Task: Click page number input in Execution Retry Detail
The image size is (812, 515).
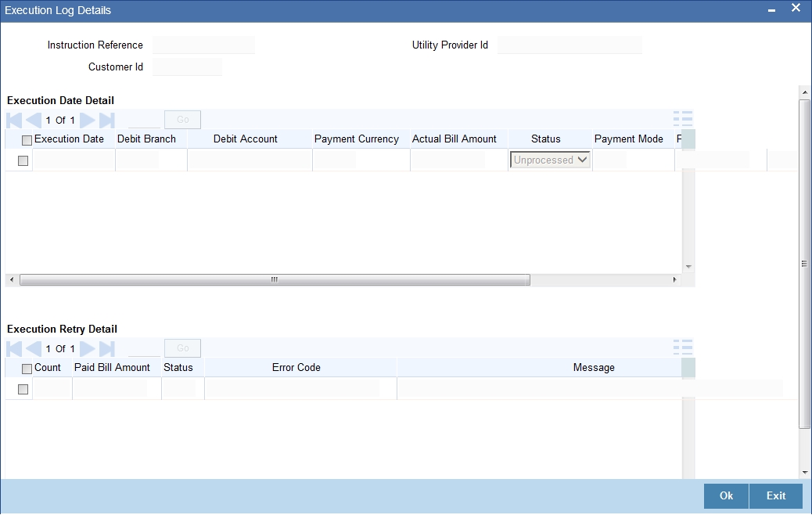Action: pyautogui.click(x=145, y=349)
